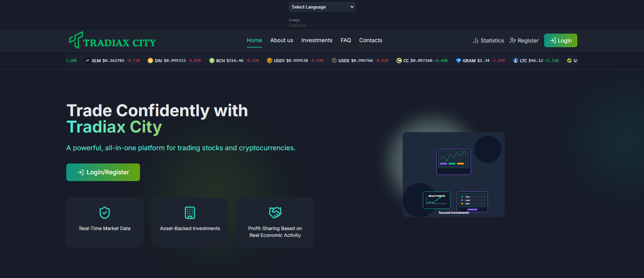Click the Profit-Sharing Based on Real Economic Activity text
Image resolution: width=644 pixels, height=278 pixels.
pyautogui.click(x=275, y=232)
